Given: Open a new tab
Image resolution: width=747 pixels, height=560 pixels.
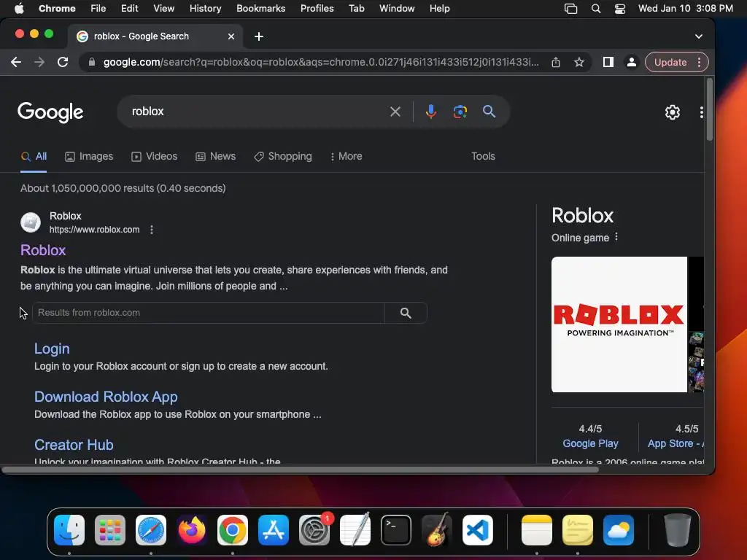Looking at the screenshot, I should tap(259, 36).
